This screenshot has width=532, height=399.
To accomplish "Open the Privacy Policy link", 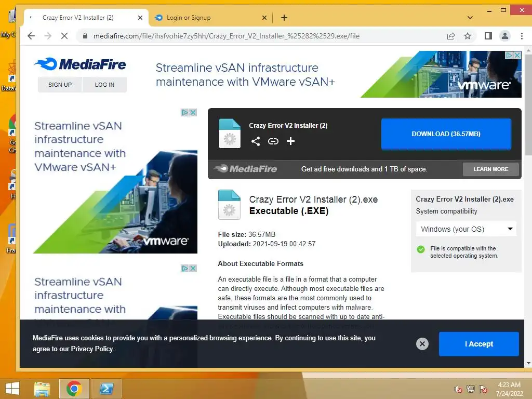I will coord(92,349).
